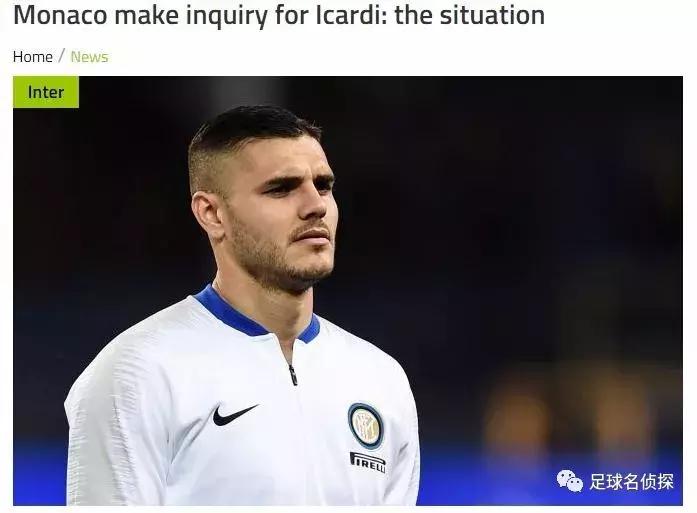The height and width of the screenshot is (513, 697).
Task: Click the Inter Milan crest badge
Action: 365,426
